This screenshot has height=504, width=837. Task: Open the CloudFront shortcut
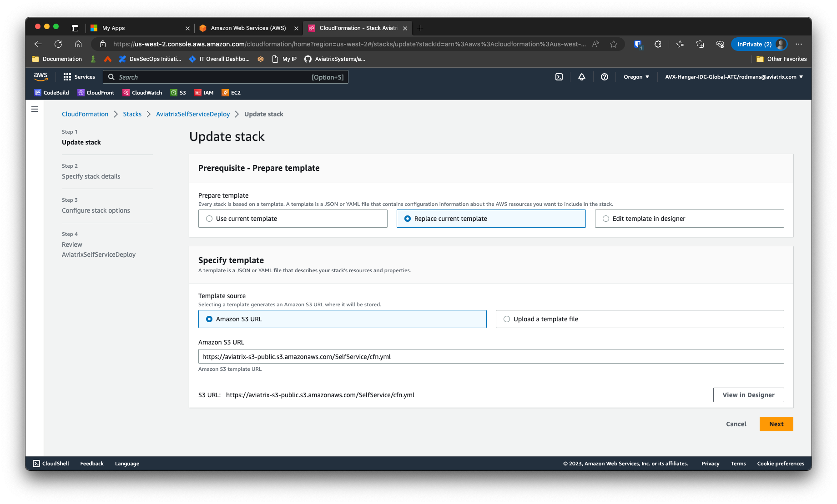[x=96, y=93]
